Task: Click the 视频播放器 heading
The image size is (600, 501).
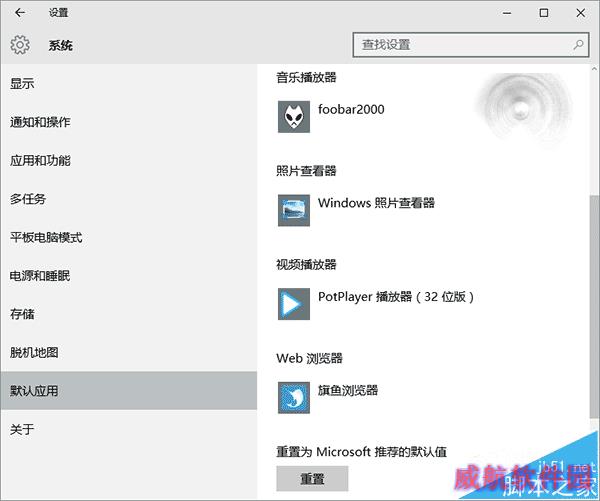Action: coord(306,264)
